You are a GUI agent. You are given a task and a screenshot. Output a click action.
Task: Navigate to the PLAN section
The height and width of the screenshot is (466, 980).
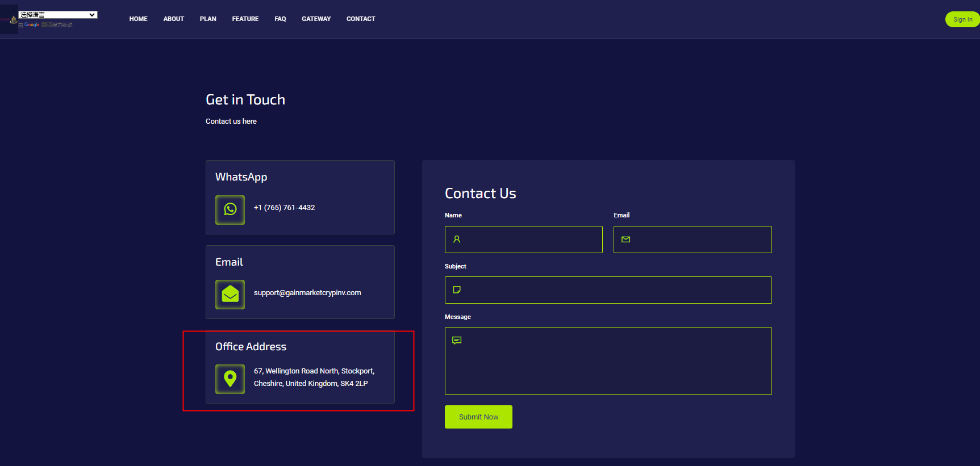[x=208, y=19]
